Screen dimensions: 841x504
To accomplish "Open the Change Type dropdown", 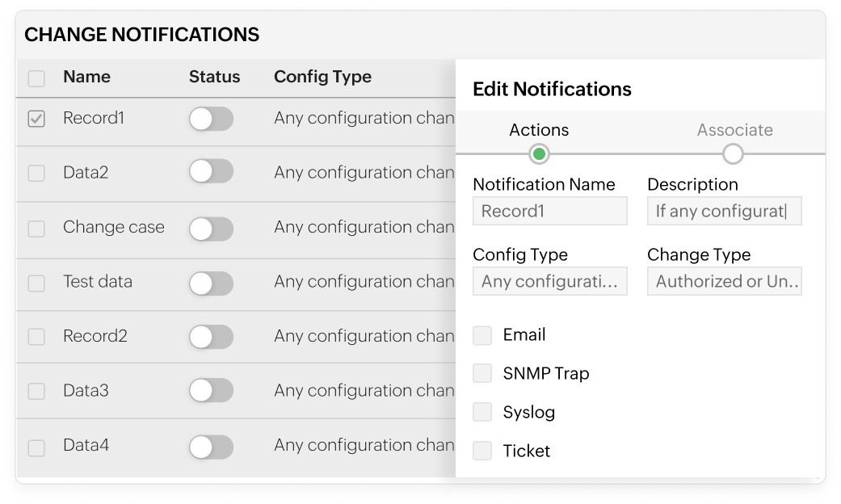I will pos(724,281).
